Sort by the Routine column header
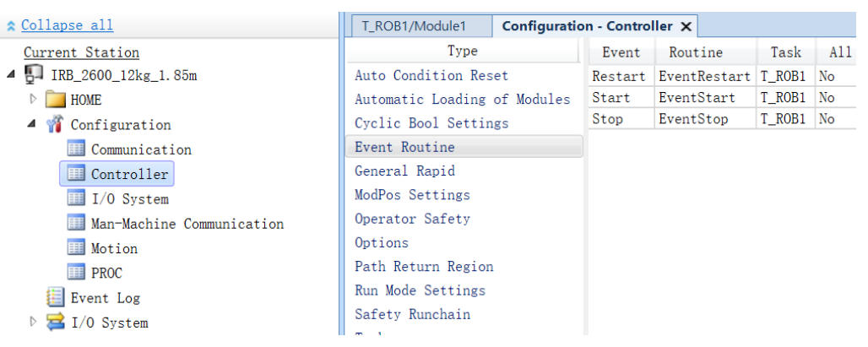 695,52
